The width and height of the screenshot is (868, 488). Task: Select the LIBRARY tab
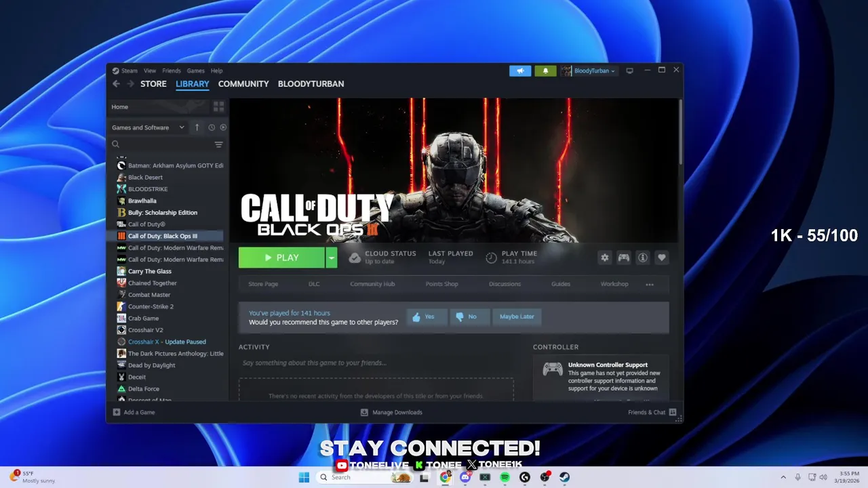(x=193, y=84)
